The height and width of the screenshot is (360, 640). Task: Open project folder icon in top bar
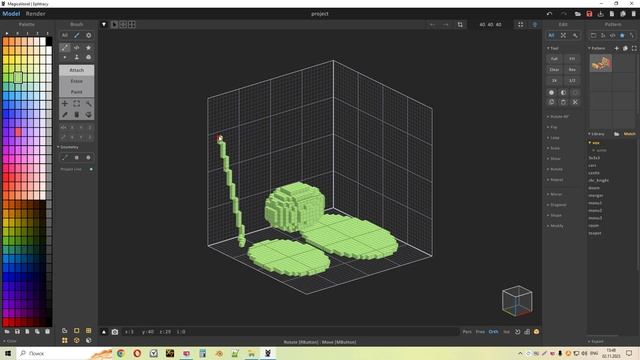[578, 14]
